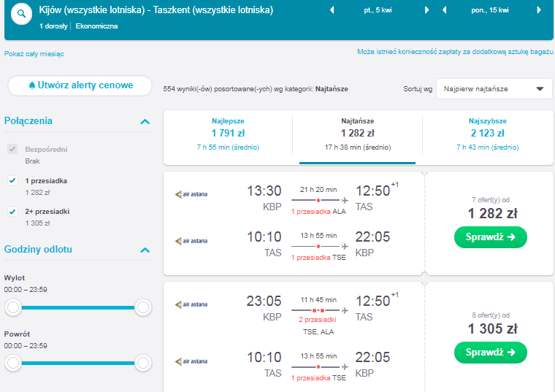The height and width of the screenshot is (392, 555).
Task: Click Sprawdź for the 1 282 zł offer
Action: click(x=490, y=237)
